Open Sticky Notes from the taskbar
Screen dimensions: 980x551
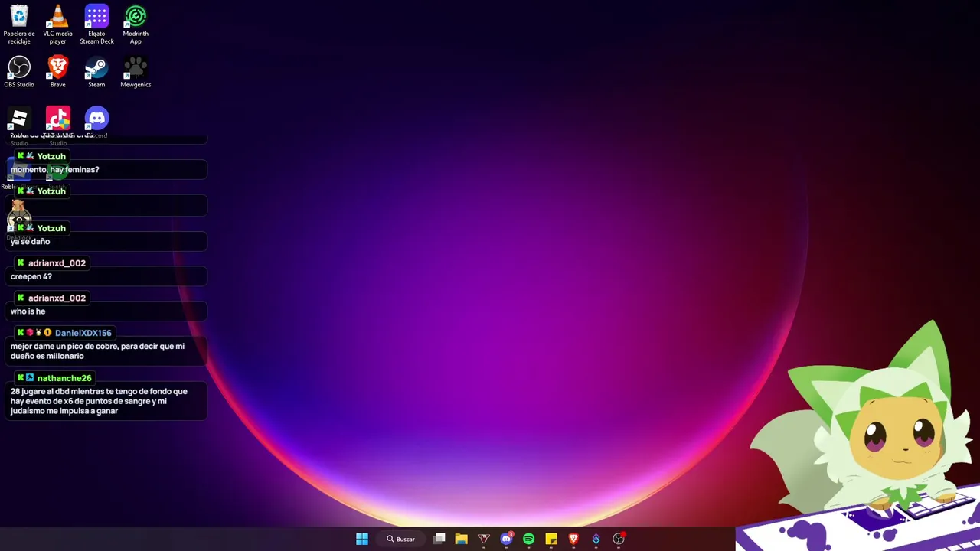pyautogui.click(x=550, y=539)
